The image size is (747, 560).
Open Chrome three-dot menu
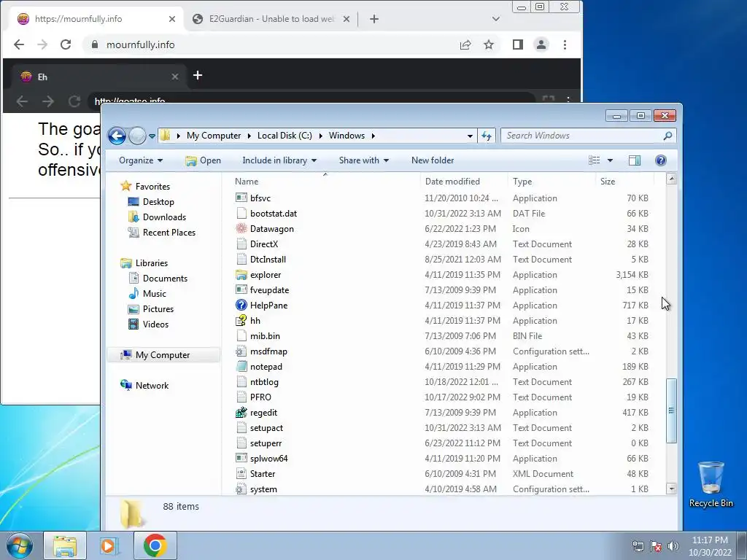(x=565, y=44)
